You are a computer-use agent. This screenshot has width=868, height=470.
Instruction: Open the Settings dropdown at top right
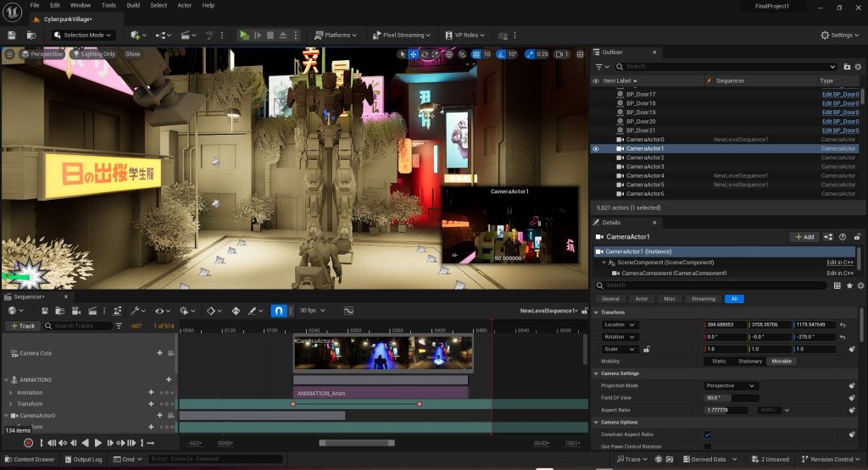tap(839, 35)
